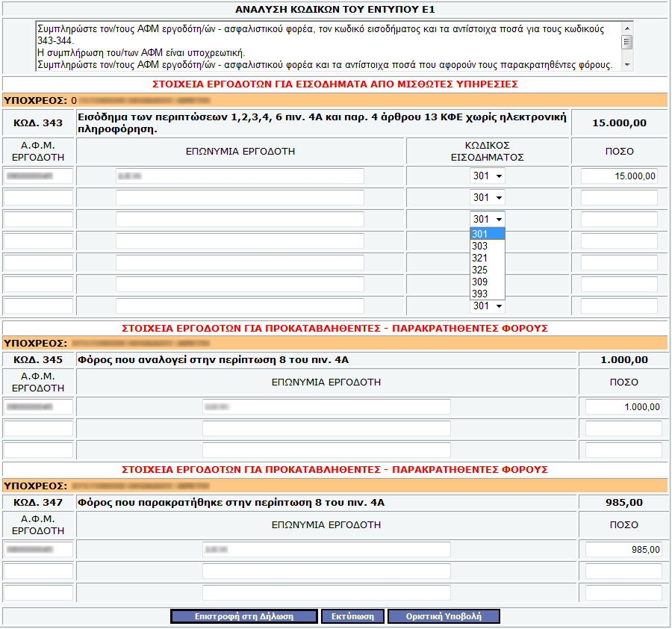Click the instructions box scrollbar thumb
This screenshot has height=629, width=672.
pos(627,42)
